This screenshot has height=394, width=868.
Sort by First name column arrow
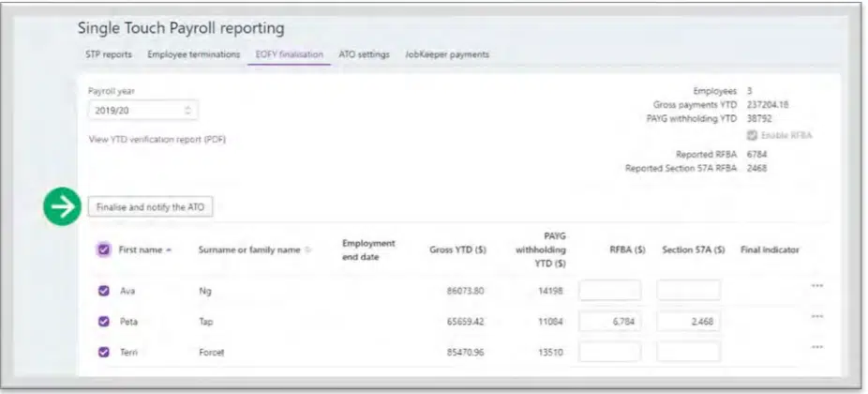[168, 250]
